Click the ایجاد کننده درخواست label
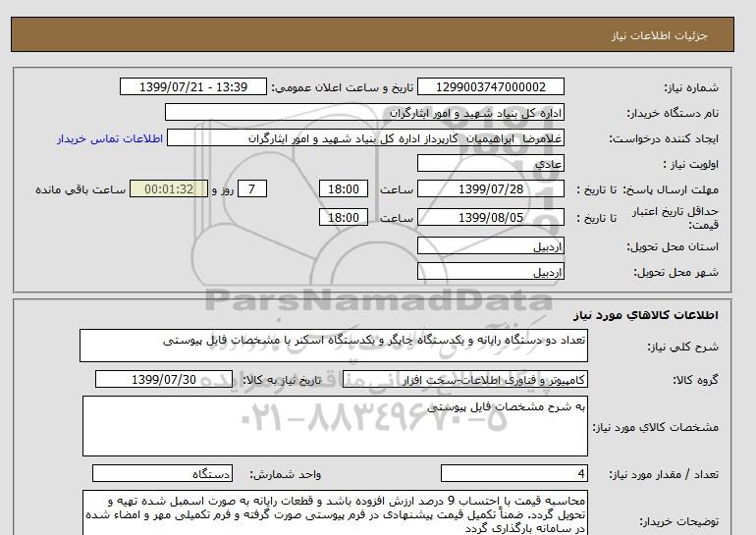The width and height of the screenshot is (756, 535). (664, 138)
